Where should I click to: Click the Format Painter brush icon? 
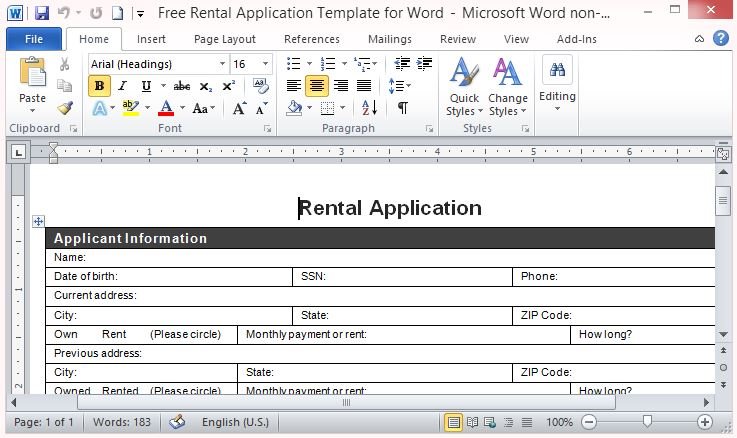[65, 108]
